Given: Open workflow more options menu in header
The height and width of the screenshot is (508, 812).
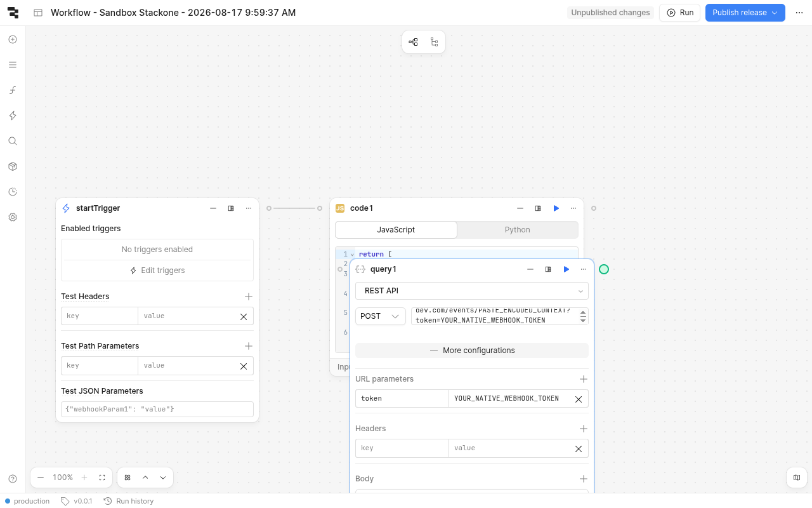Looking at the screenshot, I should (799, 13).
